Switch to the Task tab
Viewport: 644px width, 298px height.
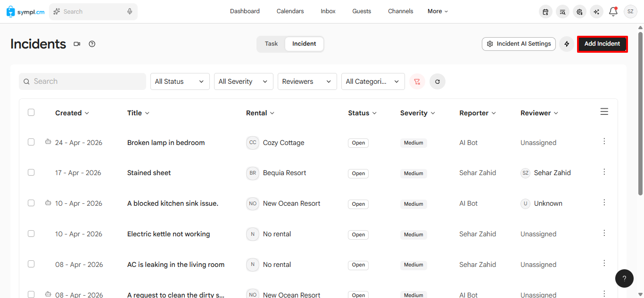(x=271, y=44)
